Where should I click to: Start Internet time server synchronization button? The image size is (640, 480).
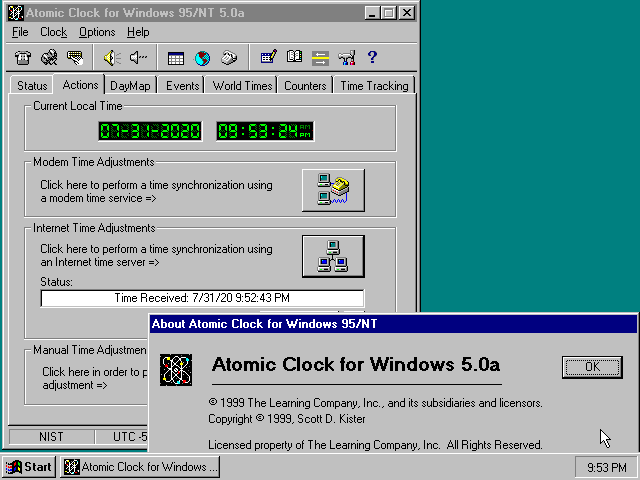coord(333,256)
